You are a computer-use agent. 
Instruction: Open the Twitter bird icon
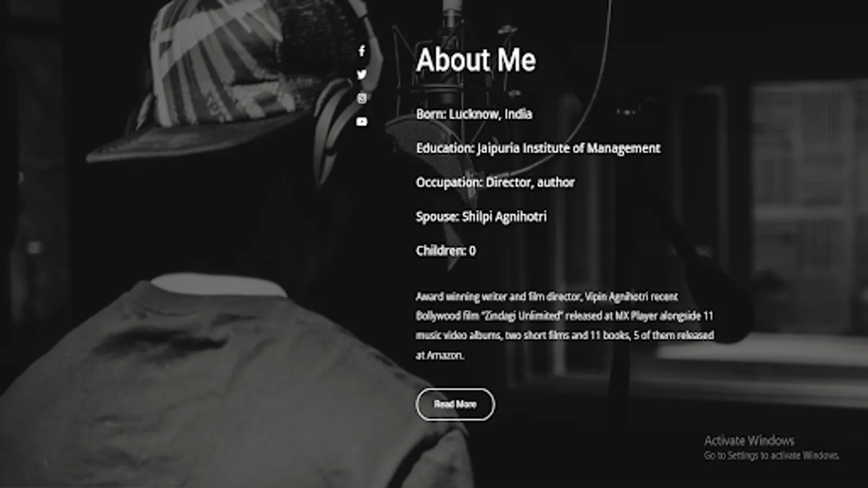[x=362, y=75]
